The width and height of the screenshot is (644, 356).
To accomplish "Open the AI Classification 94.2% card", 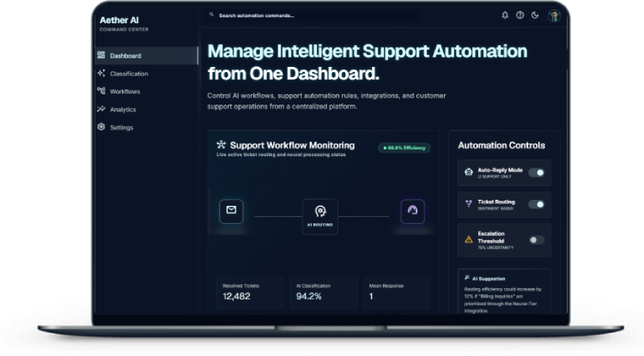I will point(324,293).
